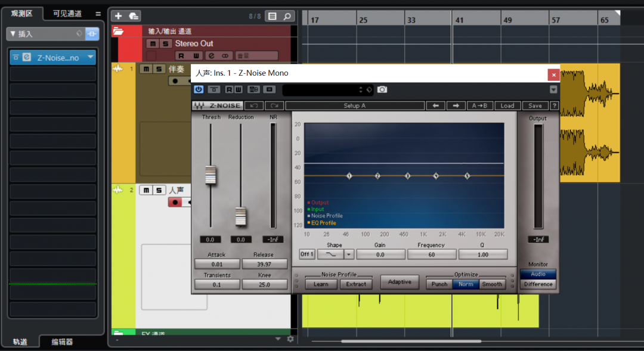
Task: Switch to the 编辑器 tab
Action: [x=62, y=341]
